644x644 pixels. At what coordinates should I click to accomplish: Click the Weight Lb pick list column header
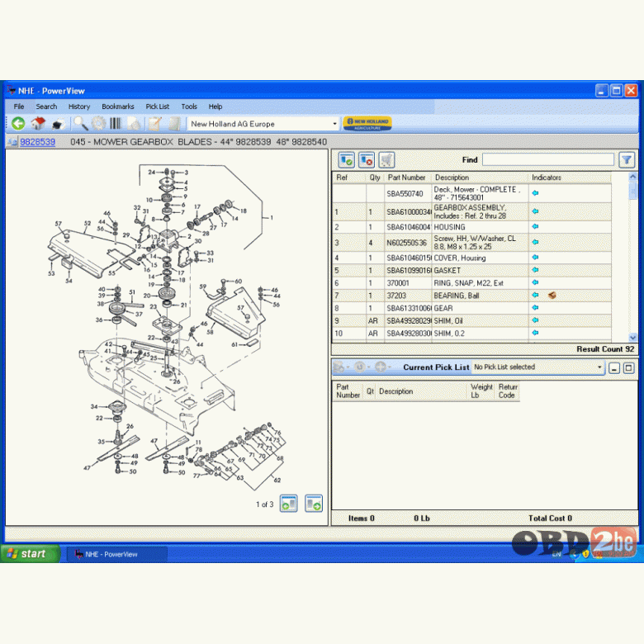pos(481,391)
